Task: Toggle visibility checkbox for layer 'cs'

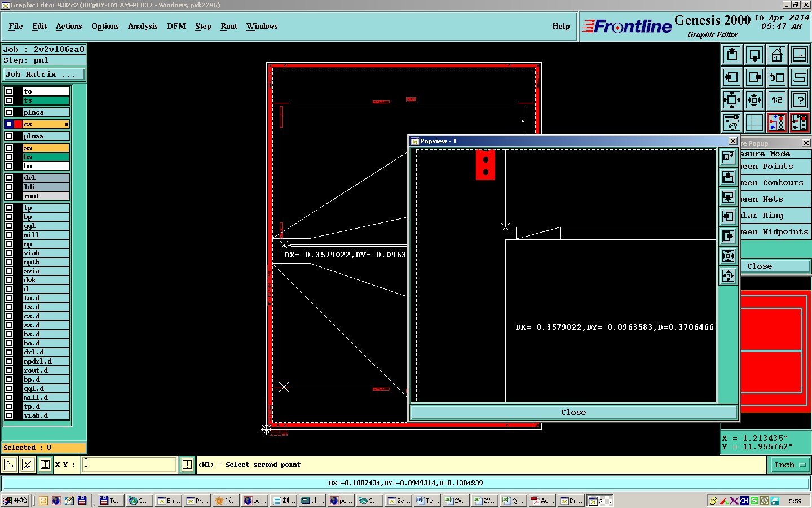Action: (9, 124)
